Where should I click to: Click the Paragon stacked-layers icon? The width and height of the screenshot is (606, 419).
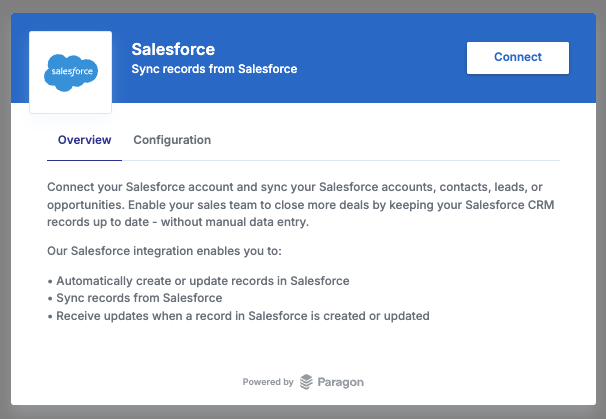click(x=306, y=382)
